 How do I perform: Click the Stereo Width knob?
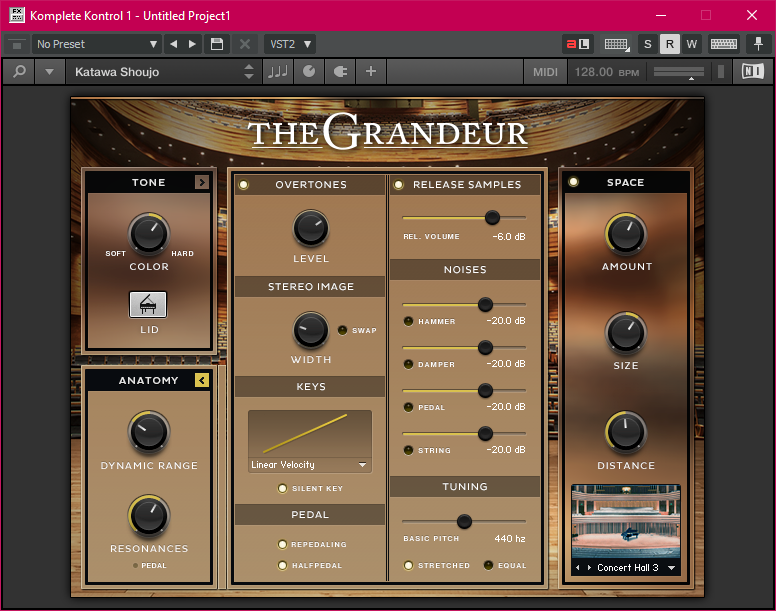click(311, 329)
